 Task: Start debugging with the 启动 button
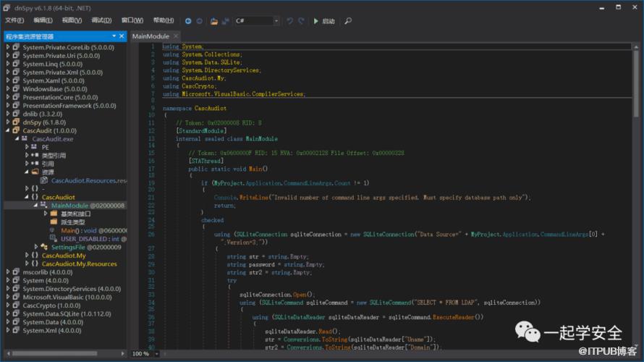pos(324,21)
